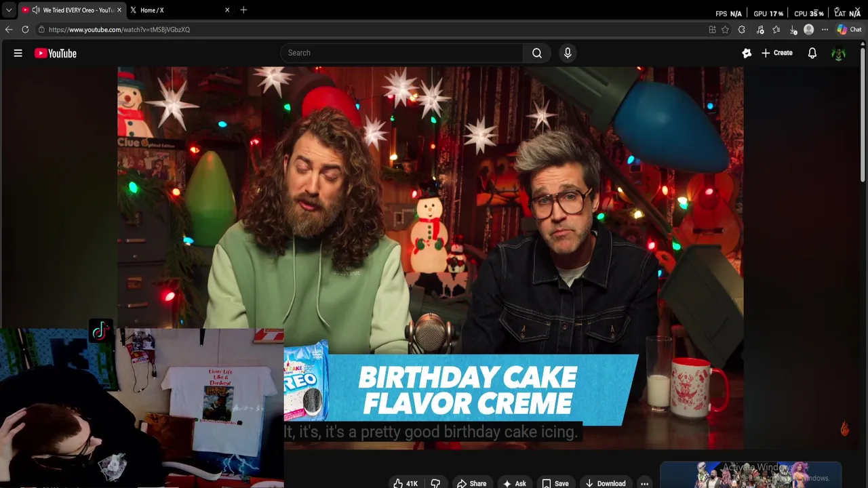Close the Home / X tab
Image resolution: width=868 pixels, height=488 pixels.
click(x=227, y=10)
